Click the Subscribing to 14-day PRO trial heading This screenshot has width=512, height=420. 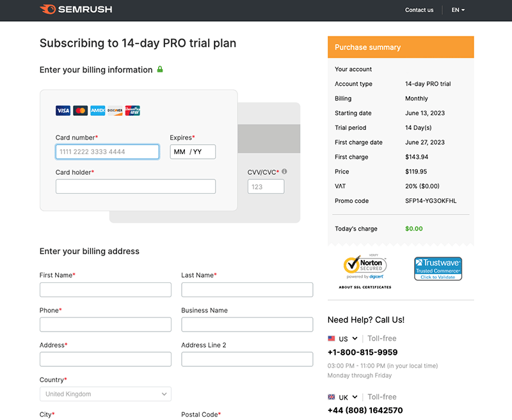tap(138, 43)
